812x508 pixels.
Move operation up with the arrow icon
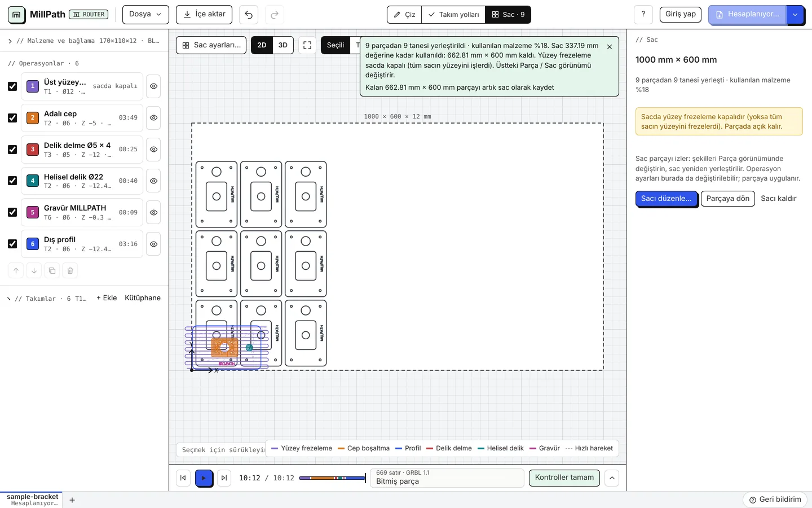[16, 271]
